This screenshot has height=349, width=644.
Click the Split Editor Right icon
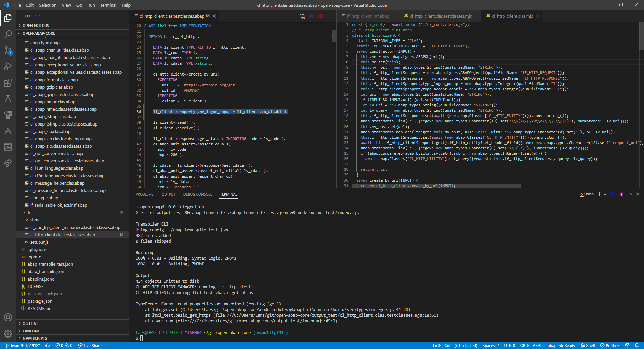point(320,16)
